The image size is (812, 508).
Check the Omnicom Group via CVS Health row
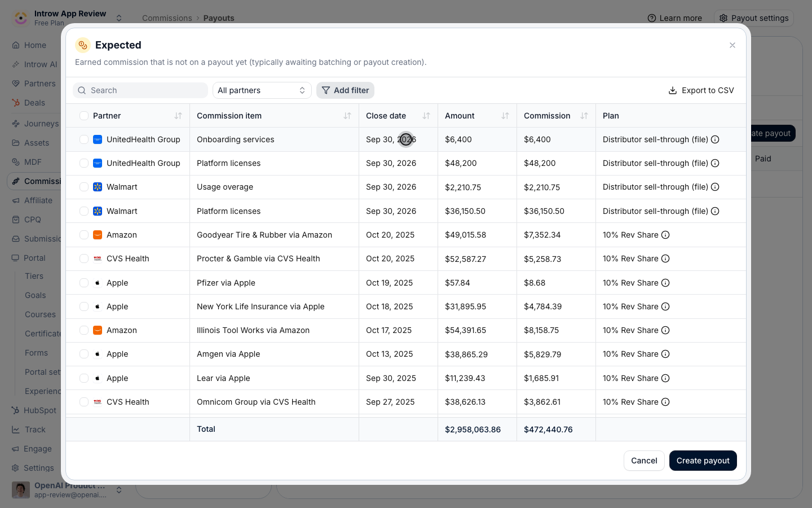(x=84, y=402)
